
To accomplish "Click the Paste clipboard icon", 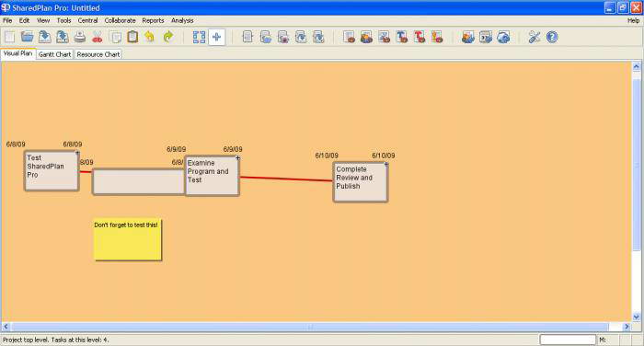I will 132,37.
